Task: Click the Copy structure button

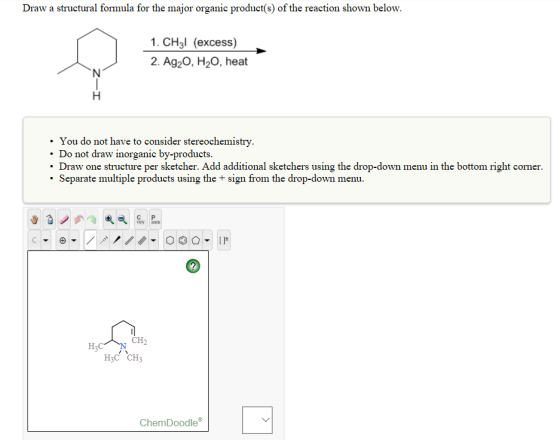Action: pos(140,219)
